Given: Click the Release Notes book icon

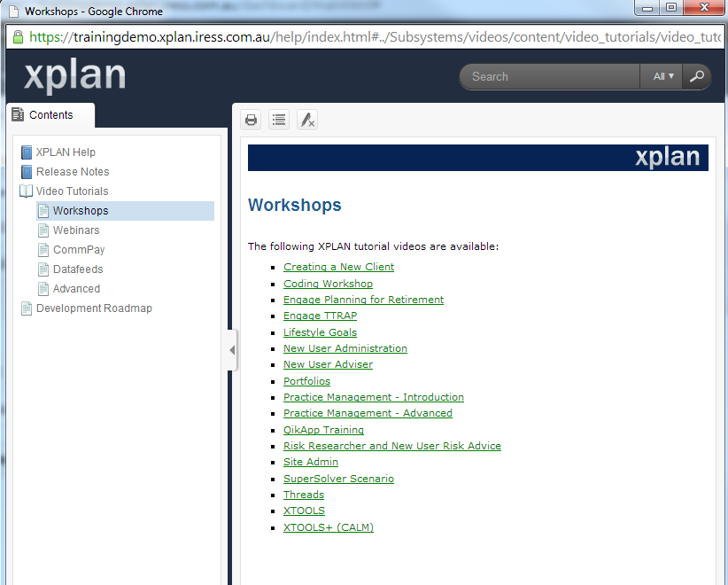Looking at the screenshot, I should pyautogui.click(x=27, y=171).
